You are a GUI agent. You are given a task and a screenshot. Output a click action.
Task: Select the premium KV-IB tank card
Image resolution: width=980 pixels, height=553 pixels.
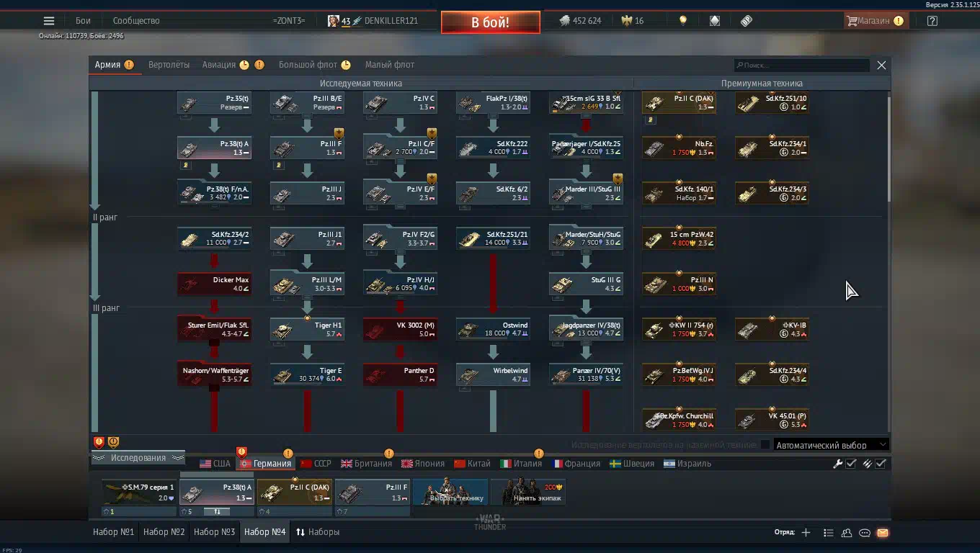[x=772, y=330]
